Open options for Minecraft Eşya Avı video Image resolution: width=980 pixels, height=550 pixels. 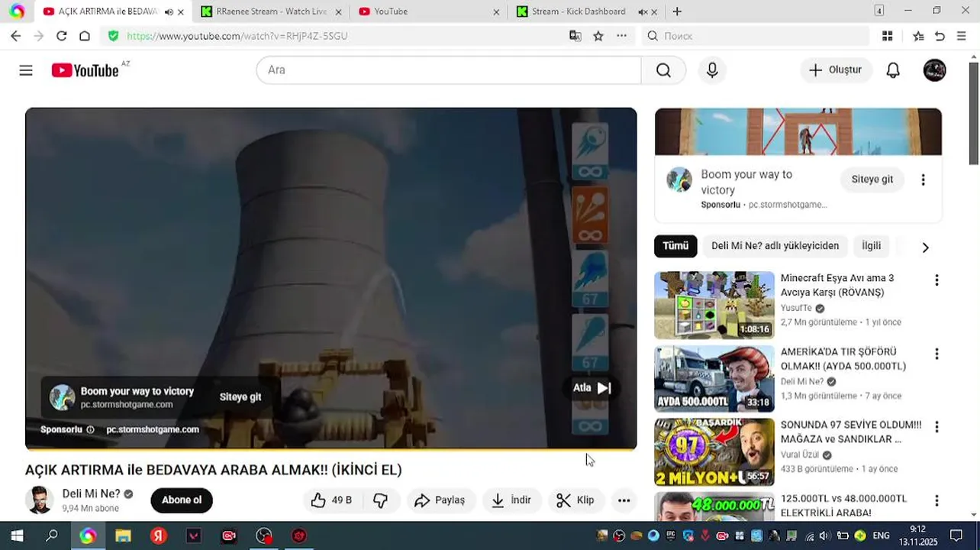[x=936, y=280]
